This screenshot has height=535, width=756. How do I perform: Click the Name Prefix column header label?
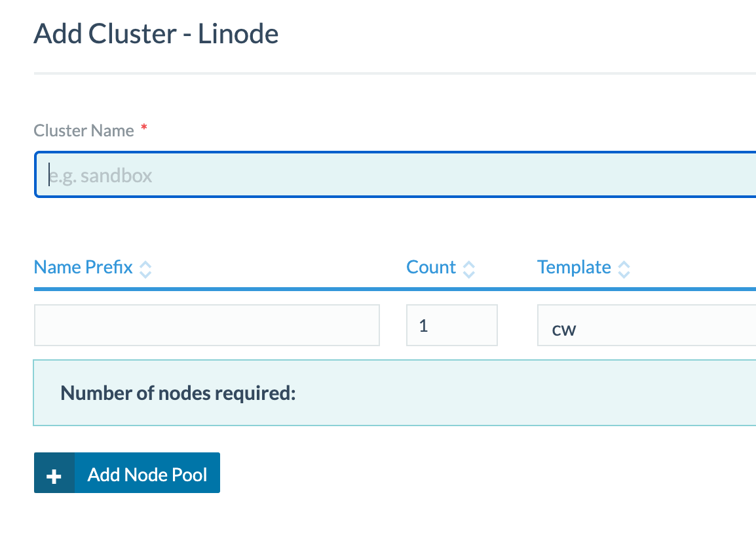click(82, 267)
